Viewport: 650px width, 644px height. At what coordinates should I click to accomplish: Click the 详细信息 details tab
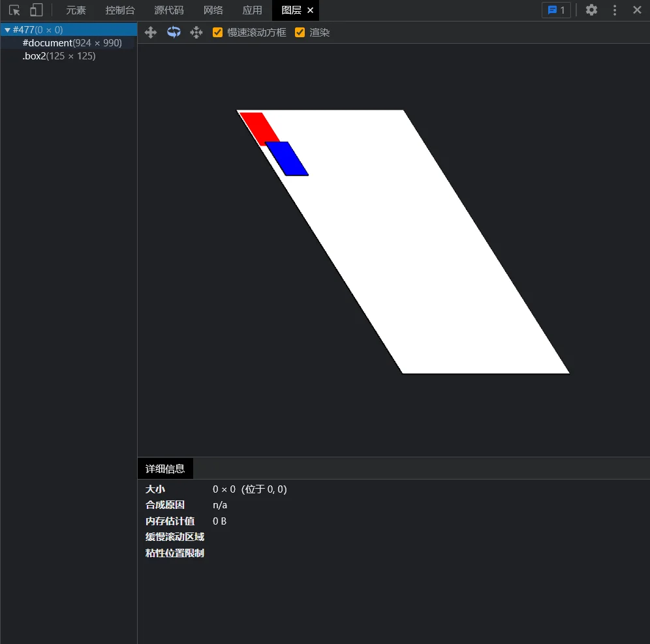(166, 468)
